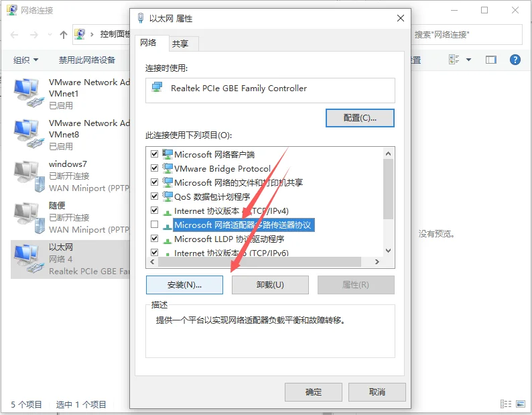The width and height of the screenshot is (532, 415).
Task: Select the VMnet1 network adapter icon
Action: pyautogui.click(x=29, y=93)
